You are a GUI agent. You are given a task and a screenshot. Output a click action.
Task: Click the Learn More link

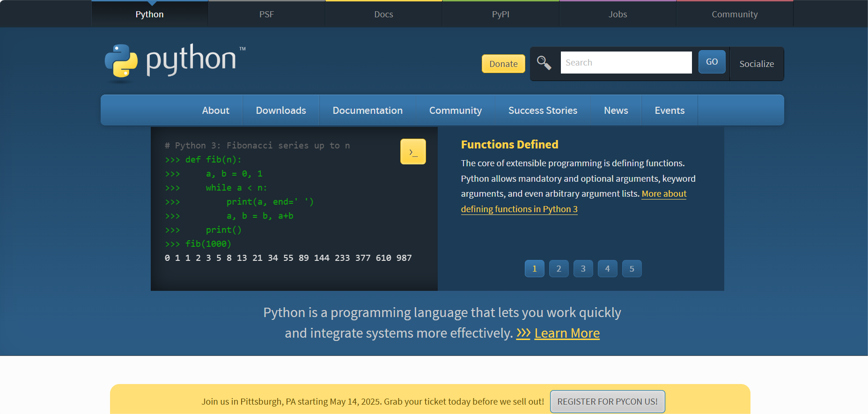click(567, 333)
